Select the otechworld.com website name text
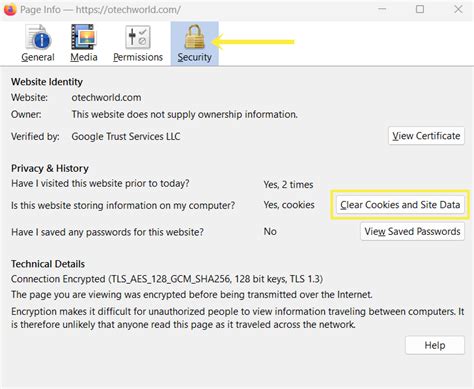Screen dimensions: 474x389 [x=106, y=98]
